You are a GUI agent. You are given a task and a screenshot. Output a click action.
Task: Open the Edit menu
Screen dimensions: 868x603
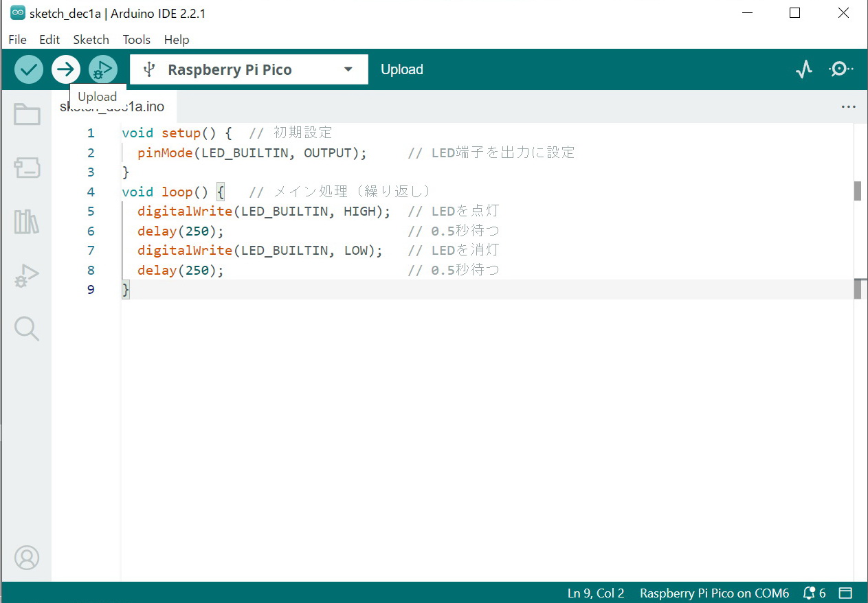click(x=49, y=40)
